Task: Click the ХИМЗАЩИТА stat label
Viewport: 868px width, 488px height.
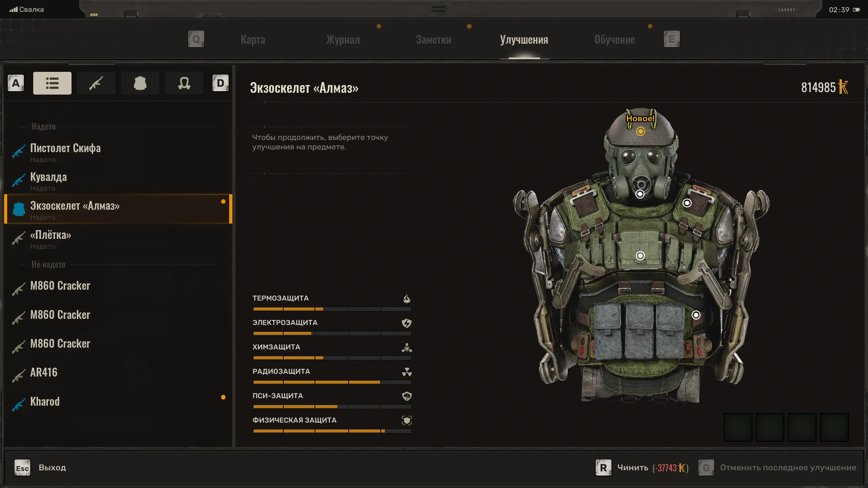Action: coord(276,347)
